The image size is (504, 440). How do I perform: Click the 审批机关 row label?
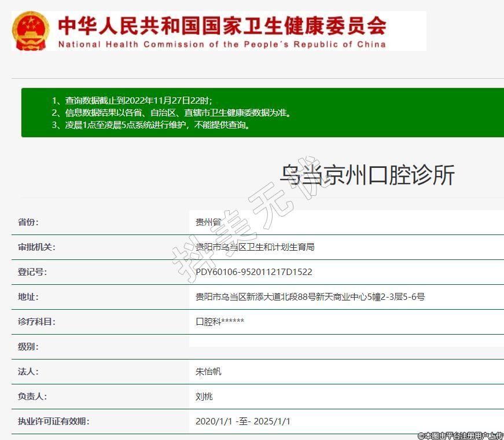[x=36, y=247]
